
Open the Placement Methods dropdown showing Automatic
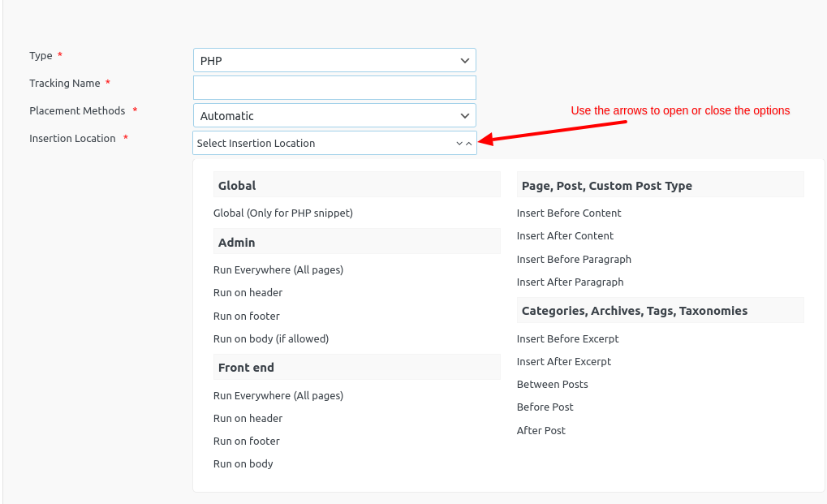[333, 115]
